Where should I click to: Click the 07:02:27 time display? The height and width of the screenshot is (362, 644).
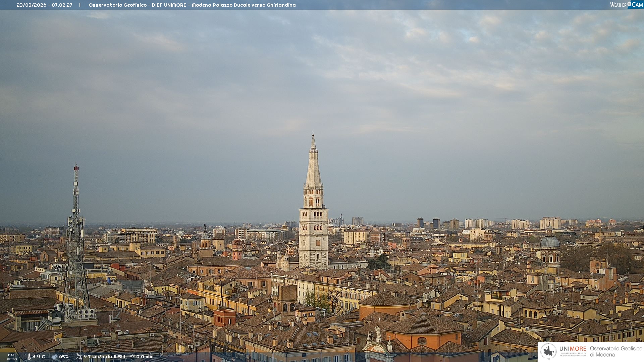click(62, 5)
